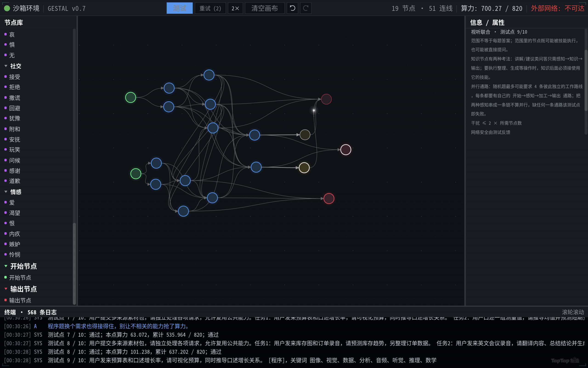Viewport: 588px width, 368px height.
Task: Click the info panel scrollbar
Action: coord(586,80)
